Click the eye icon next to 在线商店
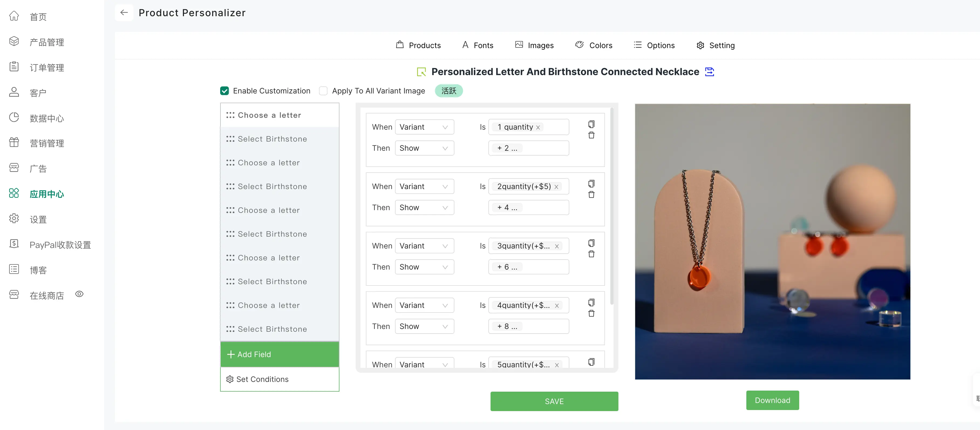Viewport: 980px width, 430px height. 79,294
